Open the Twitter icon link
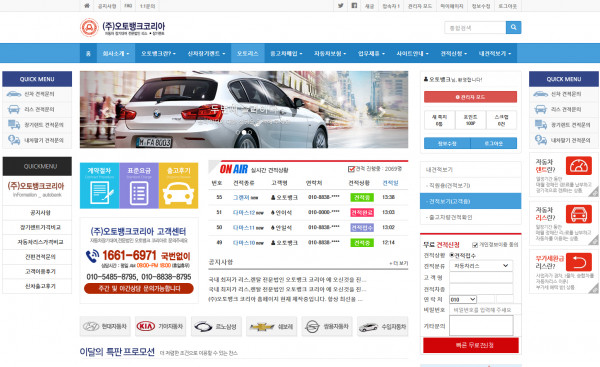The width and height of the screenshot is (600, 367). pos(341,6)
